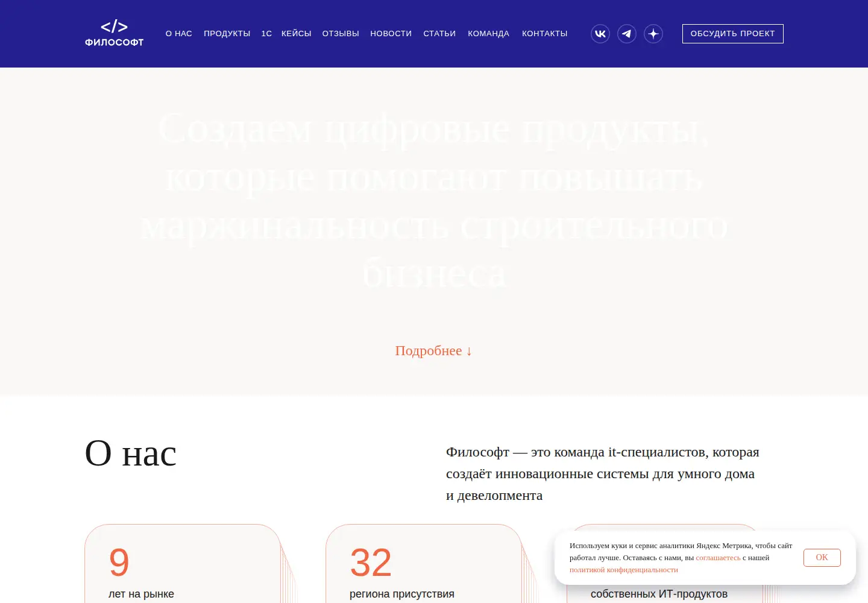868x603 pixels.
Task: Open ПРОДУКТЫ menu item
Action: [x=227, y=34]
